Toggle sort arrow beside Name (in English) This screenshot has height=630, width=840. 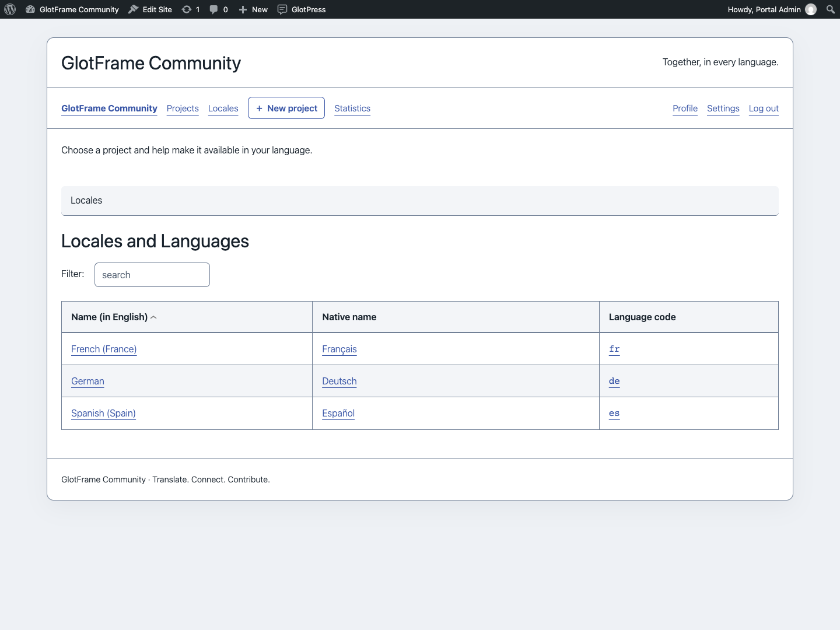pyautogui.click(x=153, y=317)
